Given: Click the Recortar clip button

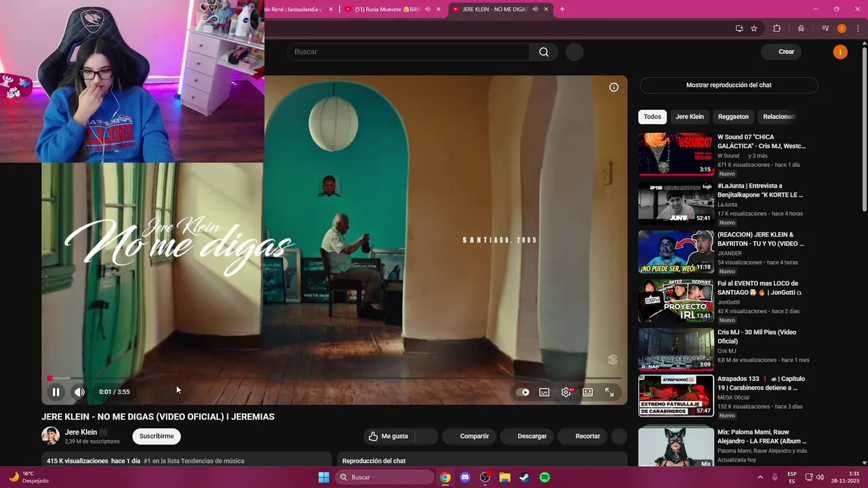Looking at the screenshot, I should click(x=583, y=436).
